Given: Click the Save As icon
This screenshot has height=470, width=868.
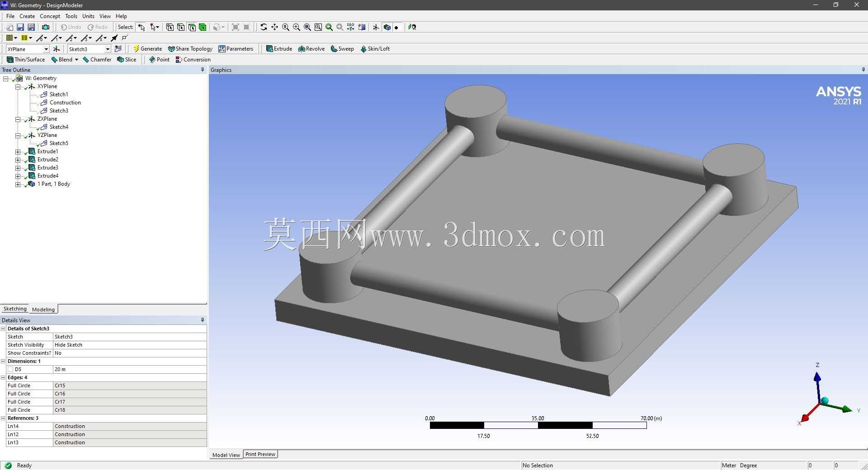Looking at the screenshot, I should [x=31, y=27].
